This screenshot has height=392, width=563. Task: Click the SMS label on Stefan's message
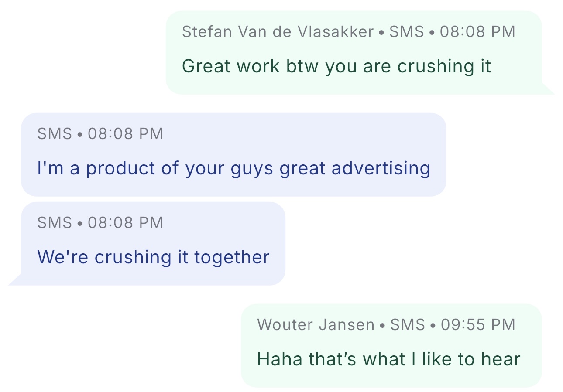pos(406,32)
